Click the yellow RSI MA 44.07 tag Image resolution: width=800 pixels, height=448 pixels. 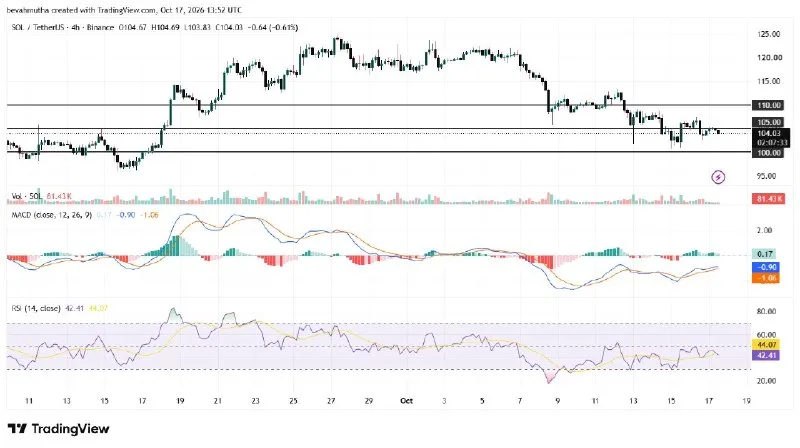766,345
